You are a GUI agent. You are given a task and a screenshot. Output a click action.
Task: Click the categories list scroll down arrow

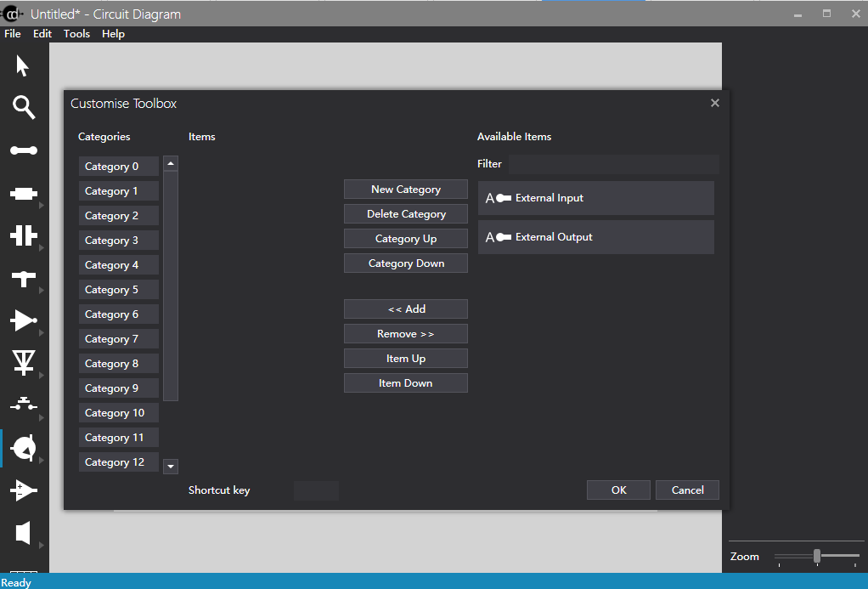(x=171, y=467)
